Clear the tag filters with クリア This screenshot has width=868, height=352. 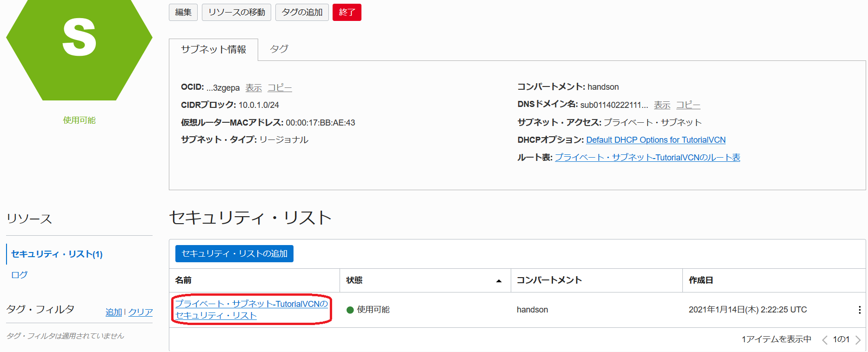[140, 312]
